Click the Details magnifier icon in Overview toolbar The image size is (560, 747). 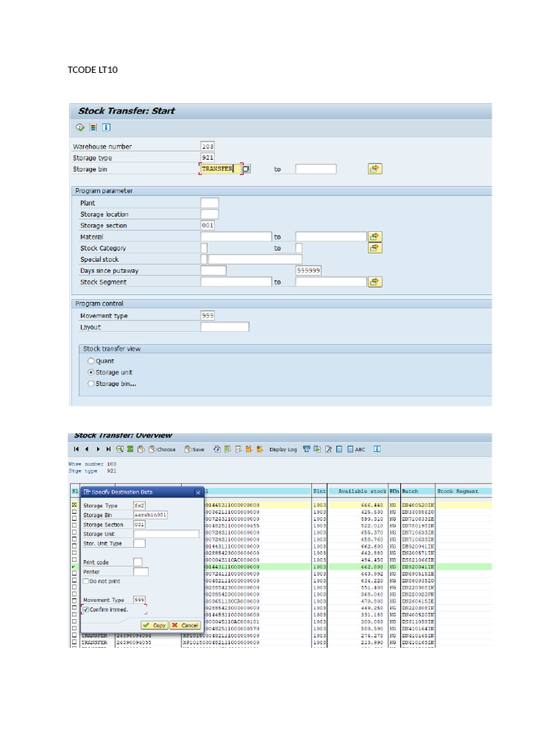point(120,449)
